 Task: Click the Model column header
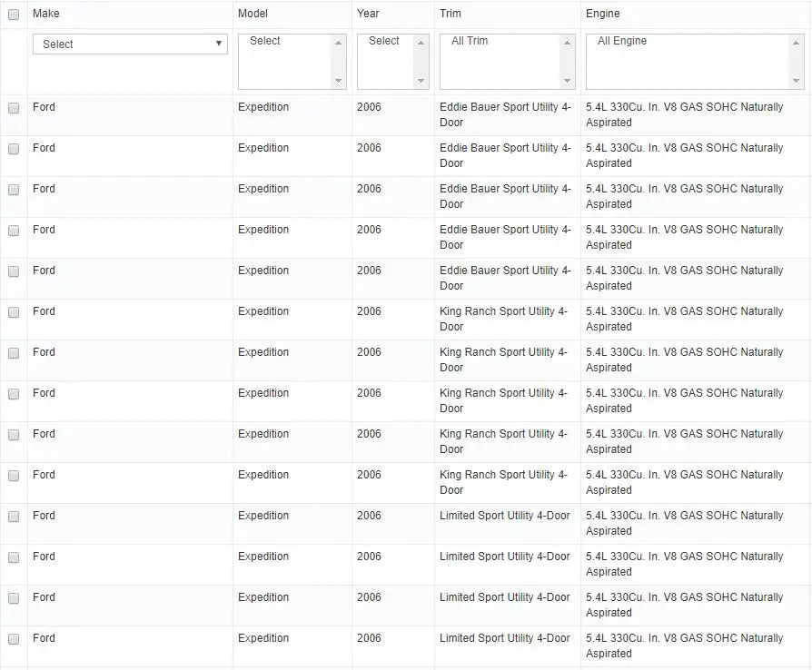[x=253, y=14]
